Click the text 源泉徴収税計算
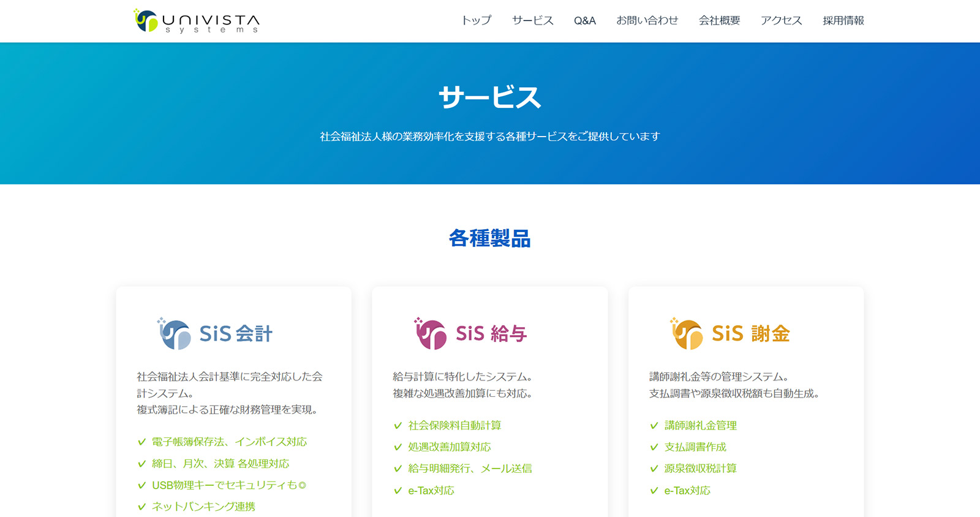Viewport: 980px width, 517px height. tap(701, 469)
